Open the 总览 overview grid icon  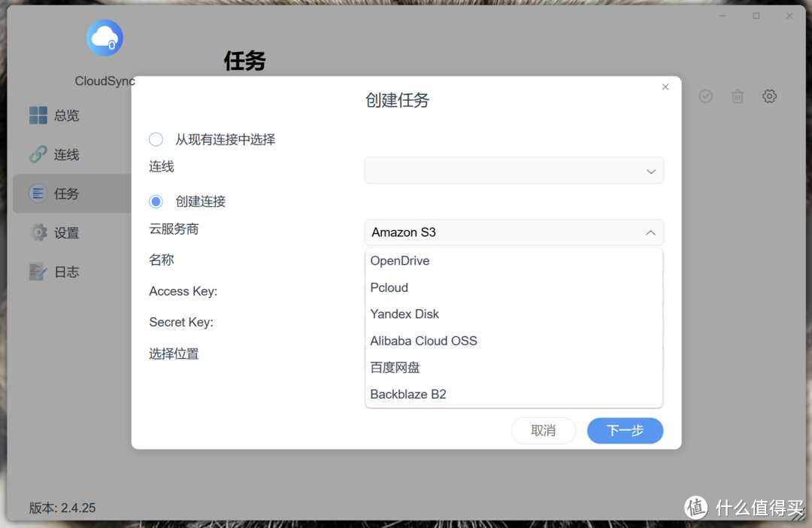[38, 115]
